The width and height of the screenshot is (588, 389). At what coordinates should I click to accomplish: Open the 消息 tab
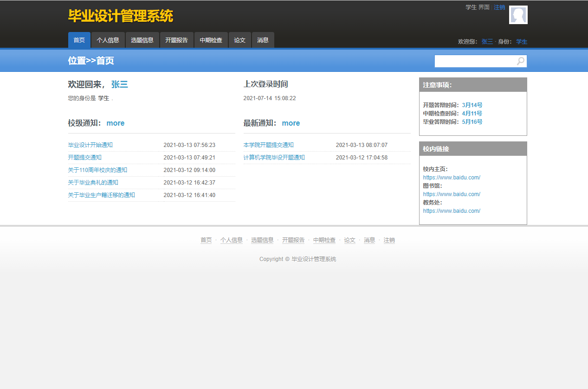pos(263,40)
